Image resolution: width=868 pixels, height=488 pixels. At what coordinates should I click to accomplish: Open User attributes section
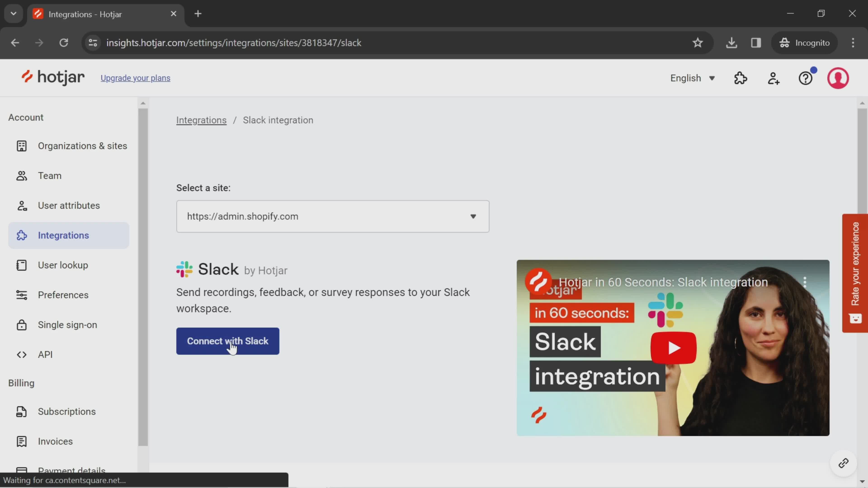pyautogui.click(x=68, y=205)
